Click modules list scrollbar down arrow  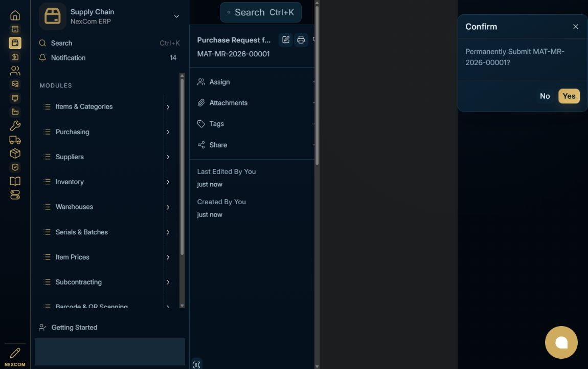coord(182,306)
